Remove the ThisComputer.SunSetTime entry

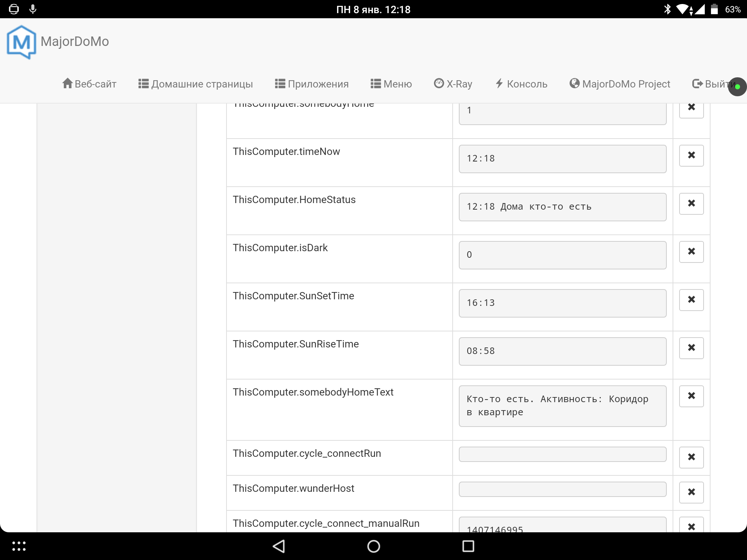pos(691,300)
